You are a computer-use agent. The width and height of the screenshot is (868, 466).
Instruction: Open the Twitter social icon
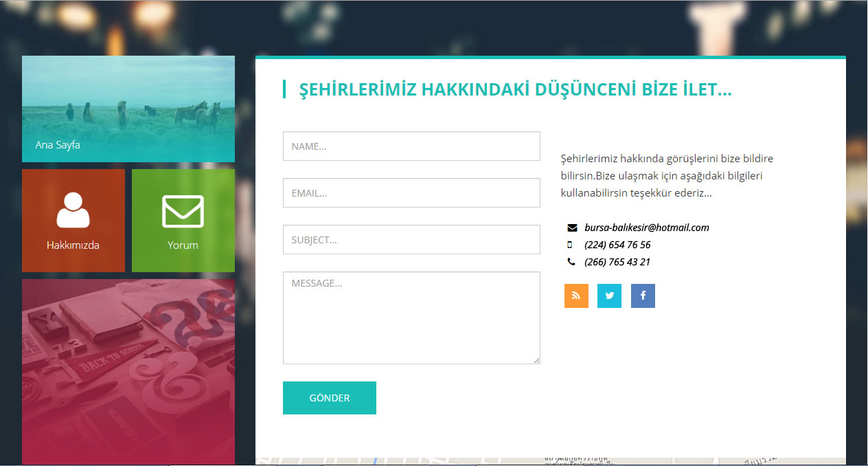tap(609, 296)
